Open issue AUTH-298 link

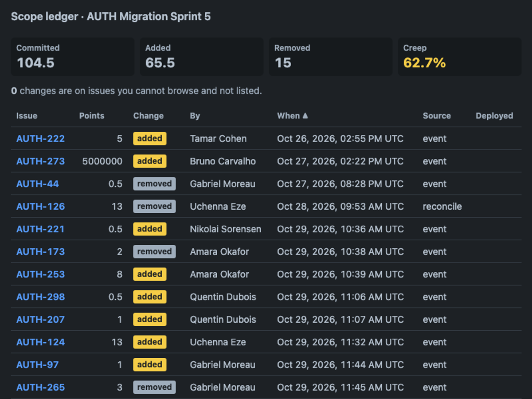tap(40, 297)
